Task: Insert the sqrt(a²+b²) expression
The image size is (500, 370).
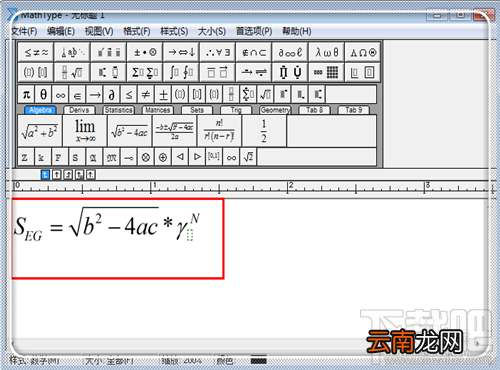Action: pos(40,131)
